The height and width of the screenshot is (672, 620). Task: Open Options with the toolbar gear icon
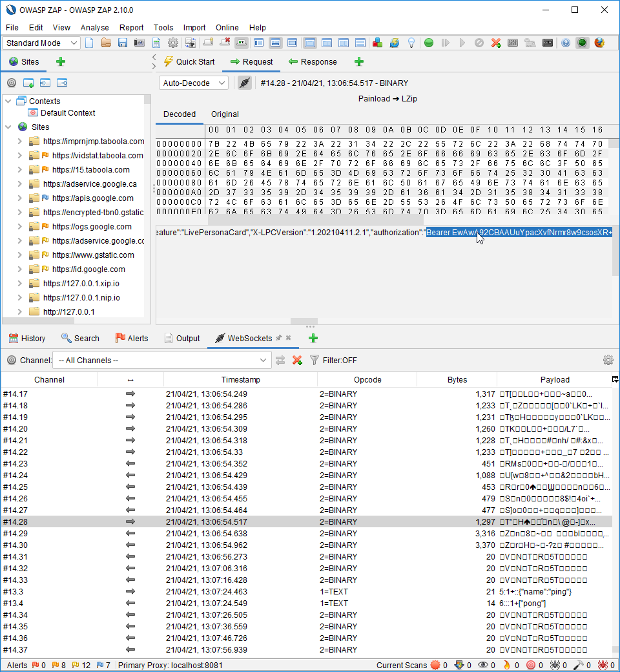click(173, 43)
